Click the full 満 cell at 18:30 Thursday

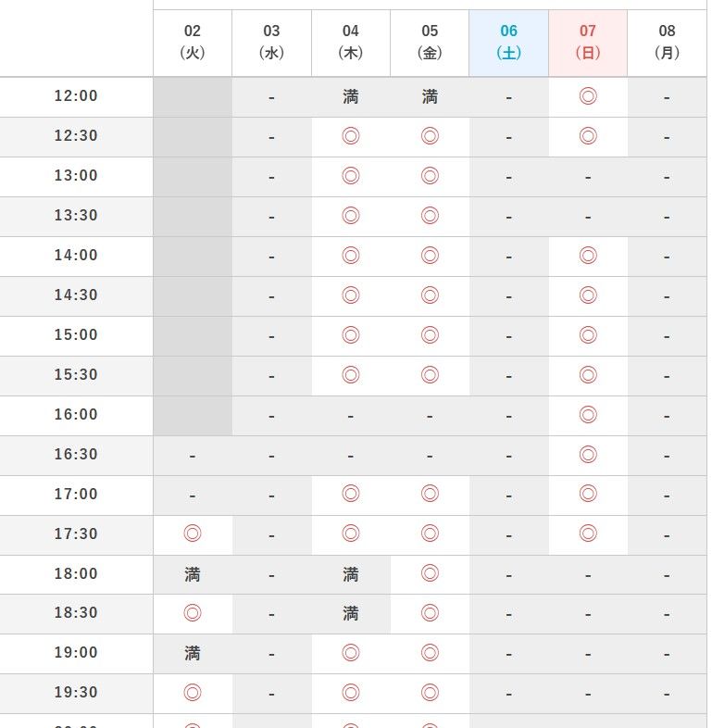click(350, 614)
